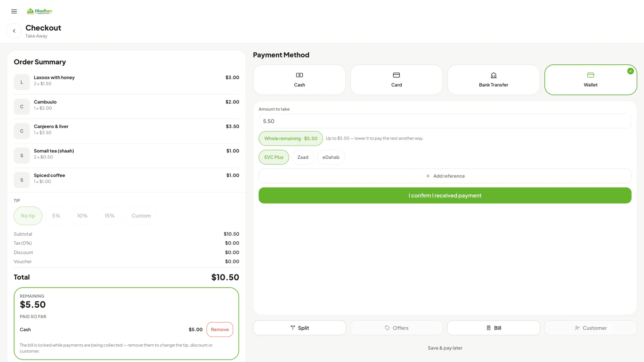Open the hamburger menu

[x=14, y=11]
